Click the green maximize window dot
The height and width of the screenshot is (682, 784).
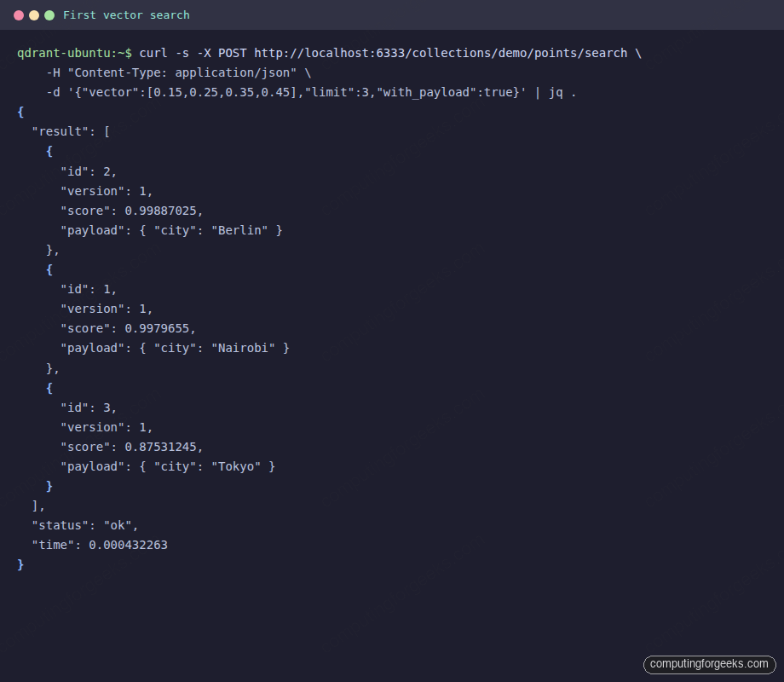point(49,15)
